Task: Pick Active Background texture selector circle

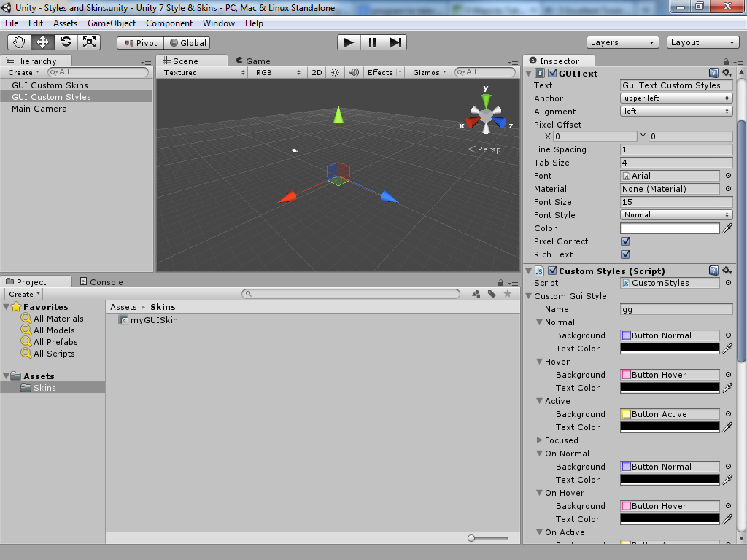Action: click(x=728, y=414)
